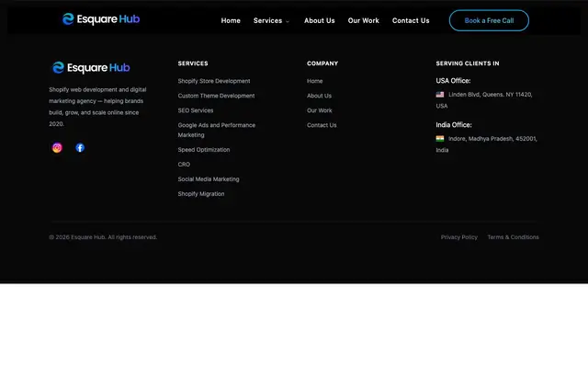Open Google Ads and Performance Marketing link
Viewport: 588px width, 368px height.
click(217, 130)
